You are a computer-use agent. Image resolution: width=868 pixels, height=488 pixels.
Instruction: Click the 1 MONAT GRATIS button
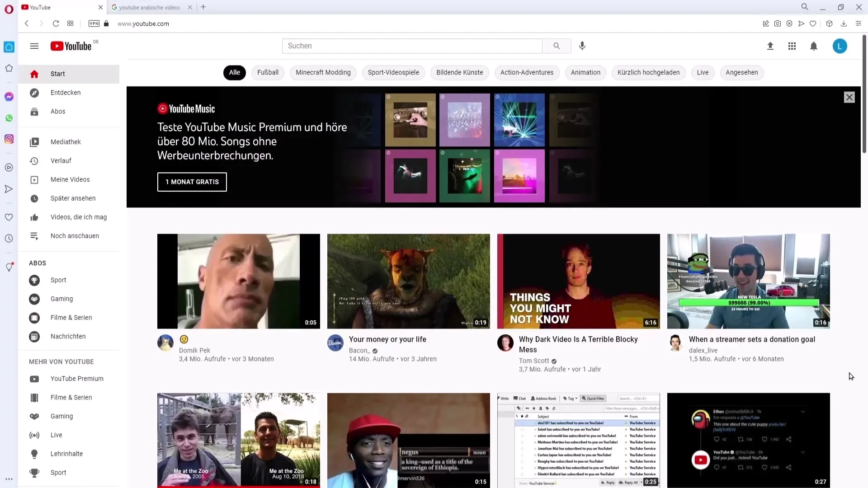tap(192, 182)
